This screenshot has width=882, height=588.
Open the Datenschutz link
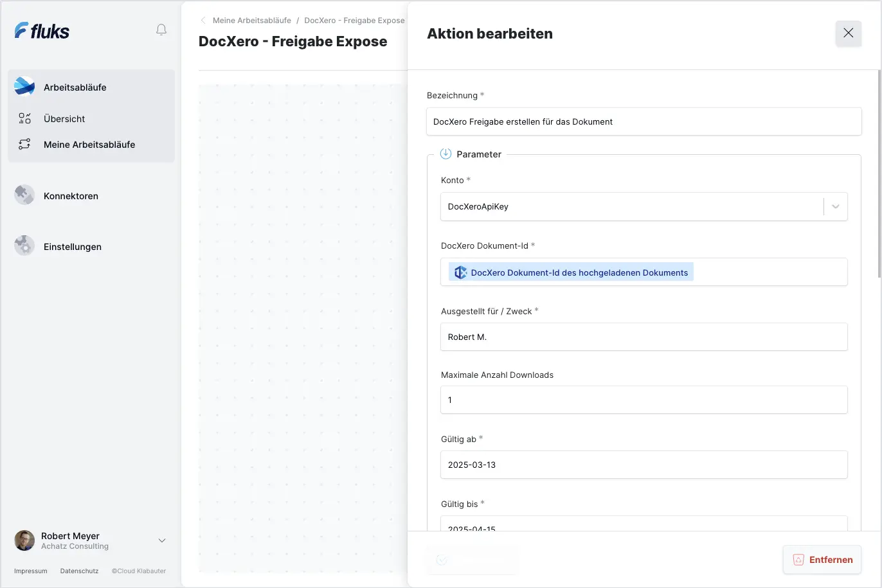tap(79, 571)
